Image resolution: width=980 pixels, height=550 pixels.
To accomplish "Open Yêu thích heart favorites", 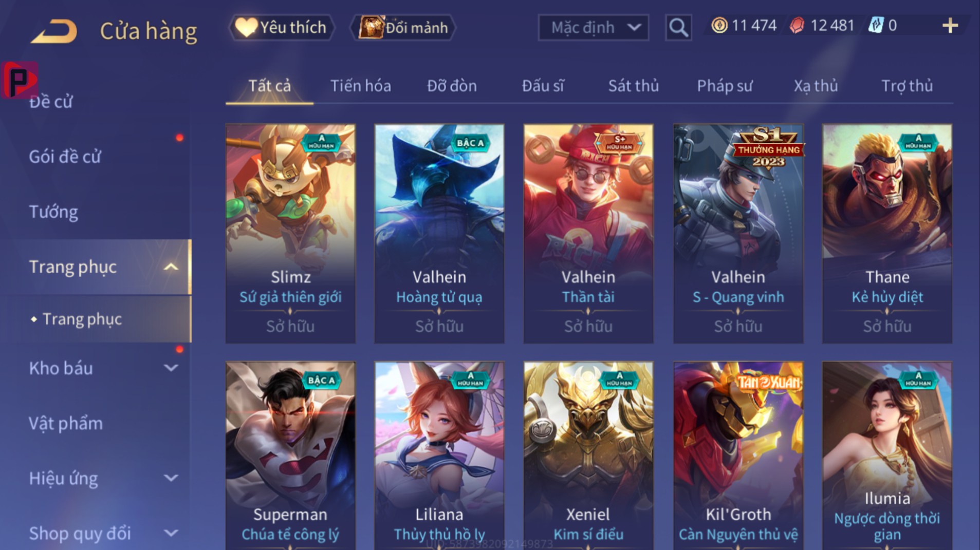I will (x=282, y=27).
